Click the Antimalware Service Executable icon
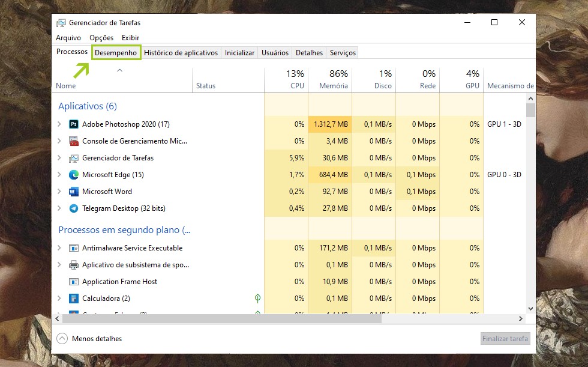The image size is (588, 367). (74, 248)
